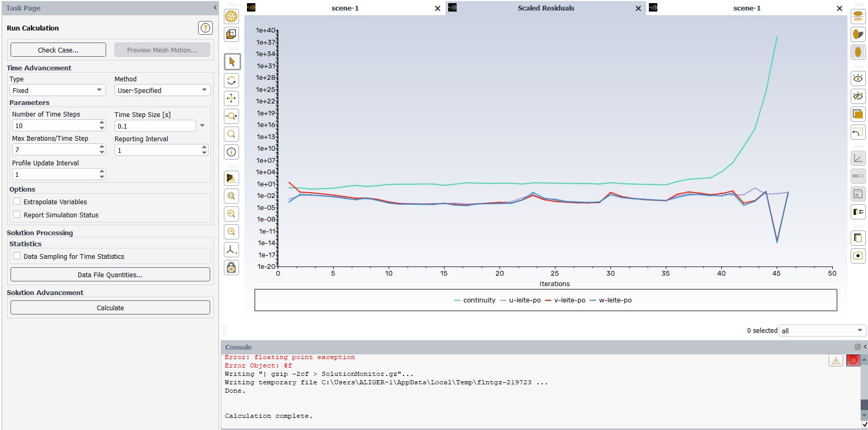The height and width of the screenshot is (430, 868).
Task: Enable Extrapolate Variables checkbox
Action: 17,202
